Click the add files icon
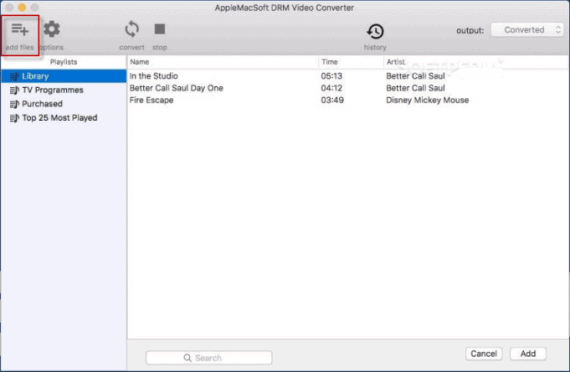The height and width of the screenshot is (372, 570). [x=20, y=29]
